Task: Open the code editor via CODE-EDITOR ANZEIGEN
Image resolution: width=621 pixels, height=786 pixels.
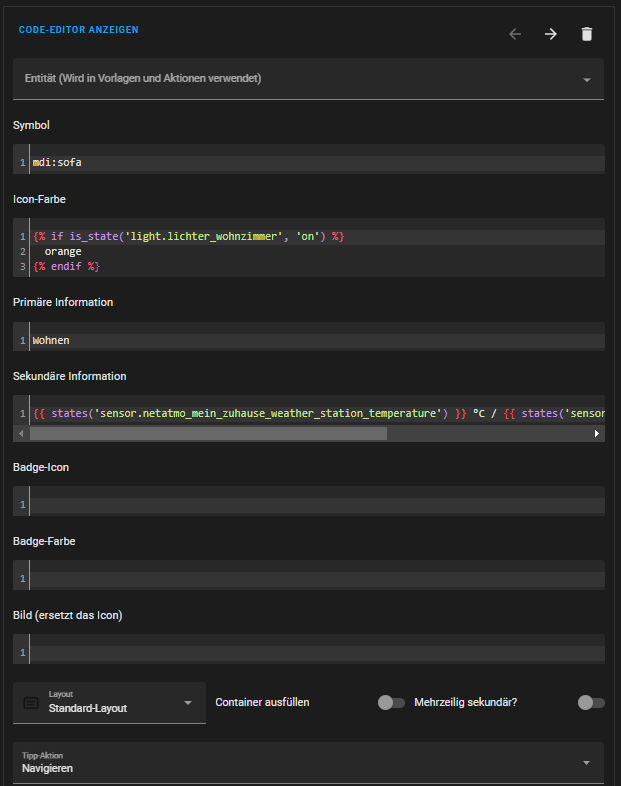Action: (79, 30)
